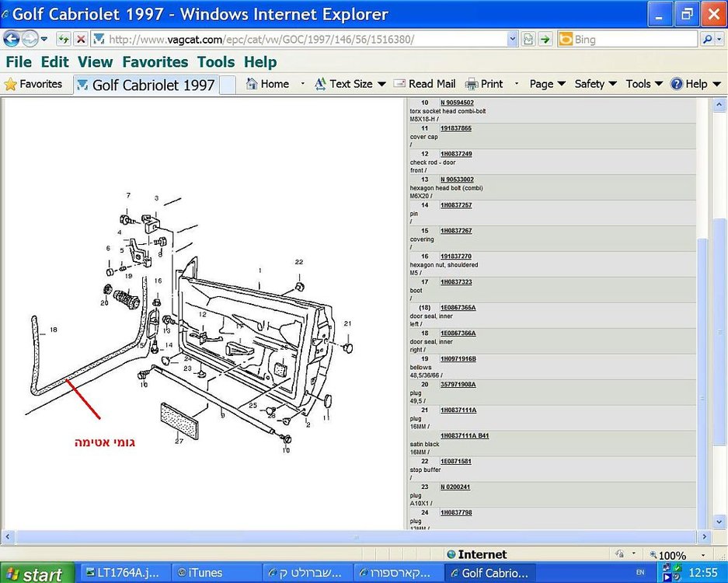Open the View menu

(x=96, y=62)
